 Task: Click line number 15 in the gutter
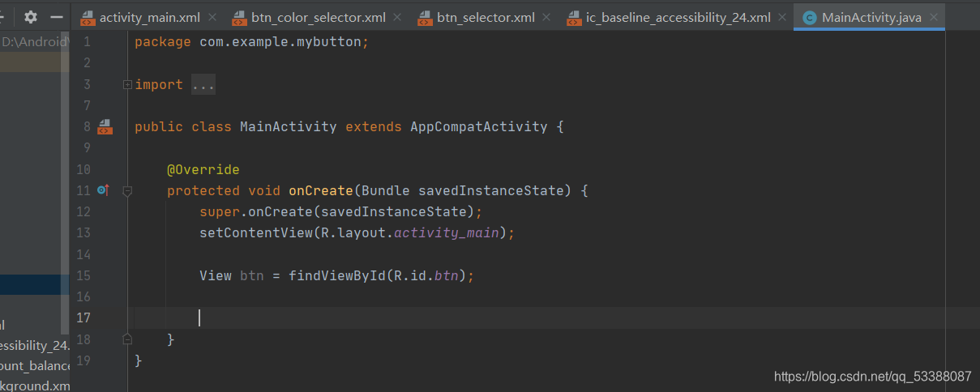tap(83, 275)
